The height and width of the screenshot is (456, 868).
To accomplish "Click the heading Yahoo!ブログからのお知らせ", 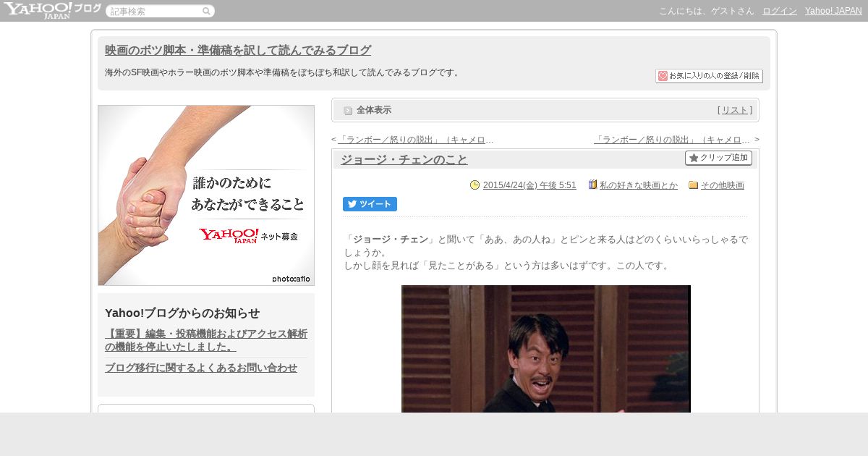I will click(182, 313).
